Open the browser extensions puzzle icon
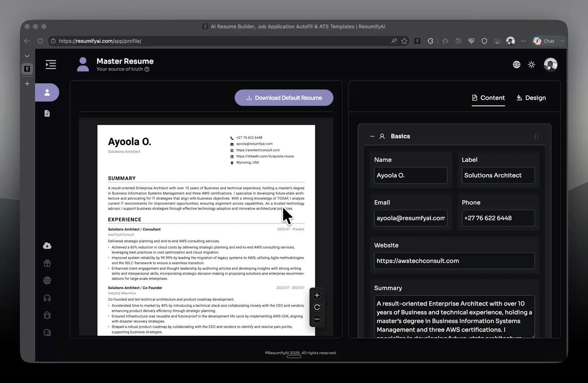Viewport: 588px width, 383px height. (x=430, y=41)
